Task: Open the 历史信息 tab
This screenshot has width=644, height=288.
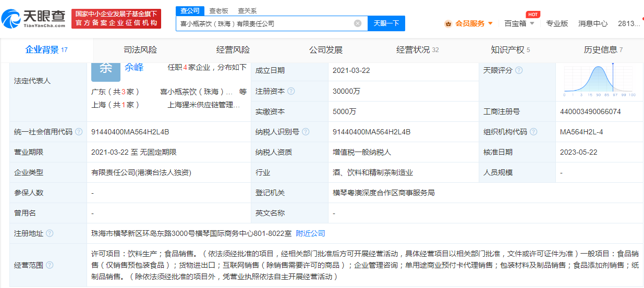Action: [x=603, y=50]
